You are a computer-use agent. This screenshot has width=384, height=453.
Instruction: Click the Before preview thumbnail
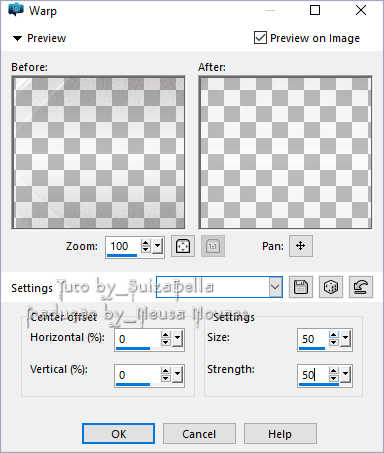click(98, 152)
